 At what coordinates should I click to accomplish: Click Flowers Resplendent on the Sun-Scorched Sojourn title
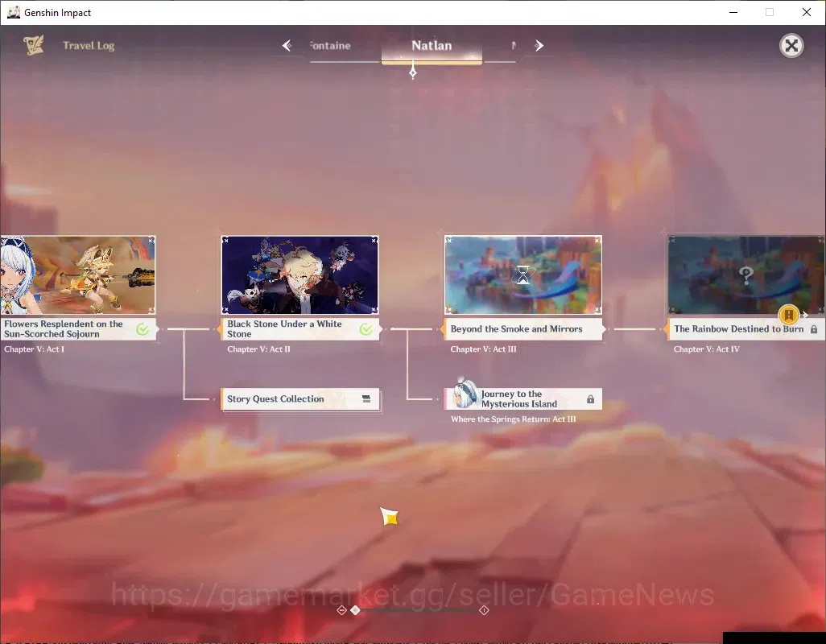tap(64, 329)
